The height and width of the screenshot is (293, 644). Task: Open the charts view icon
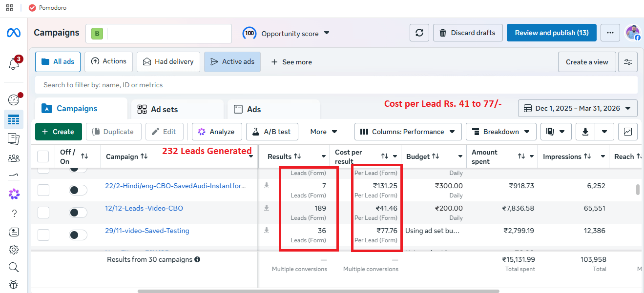point(627,132)
